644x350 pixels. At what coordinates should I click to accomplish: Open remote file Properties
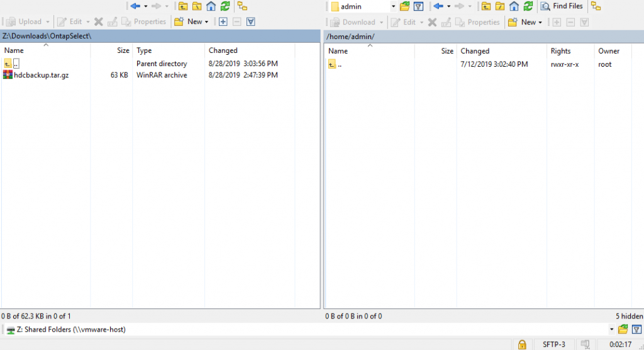pyautogui.click(x=477, y=22)
